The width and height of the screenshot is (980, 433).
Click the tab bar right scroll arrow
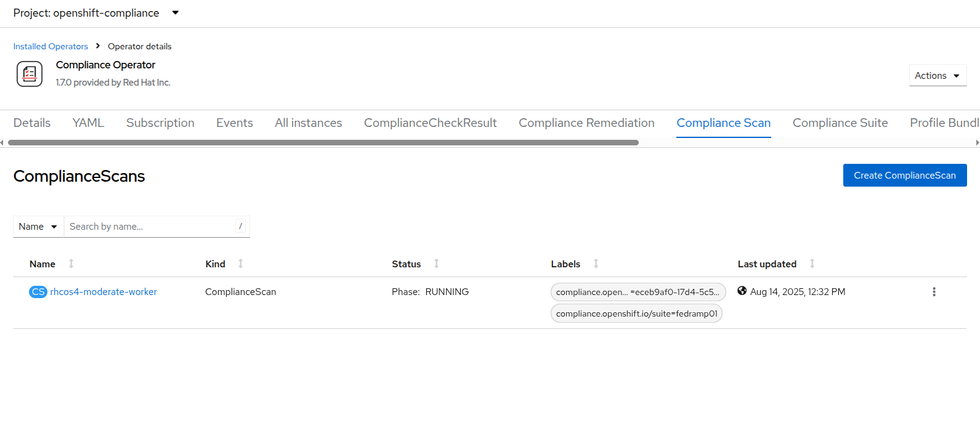pos(977,143)
